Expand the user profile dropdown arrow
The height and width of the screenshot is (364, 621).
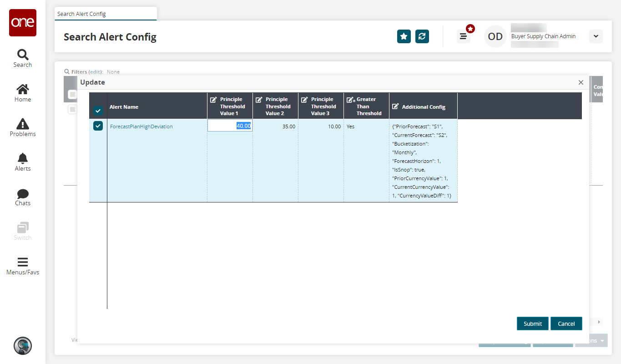click(596, 36)
